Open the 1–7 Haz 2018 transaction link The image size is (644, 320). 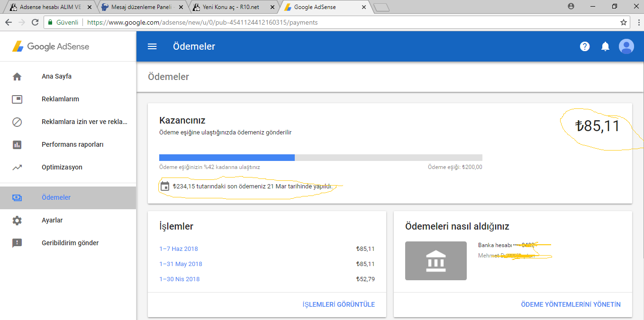pyautogui.click(x=179, y=249)
